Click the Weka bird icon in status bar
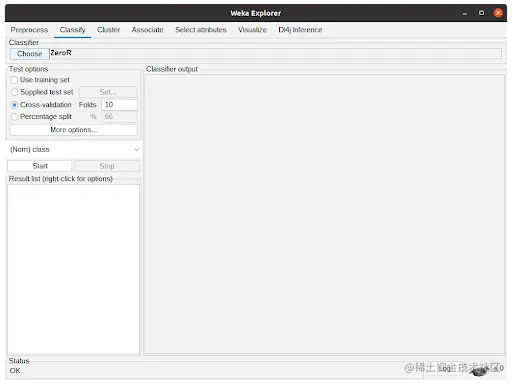 click(479, 370)
